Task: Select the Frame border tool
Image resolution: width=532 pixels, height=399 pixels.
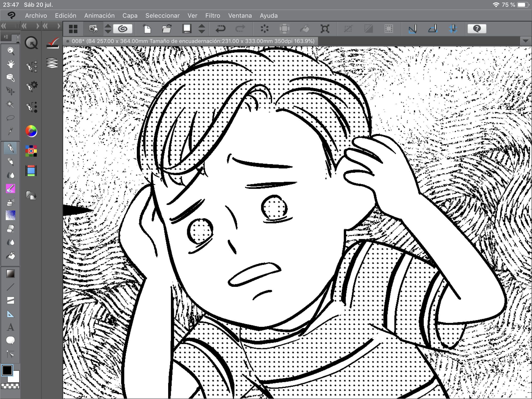Action: [x=10, y=301]
